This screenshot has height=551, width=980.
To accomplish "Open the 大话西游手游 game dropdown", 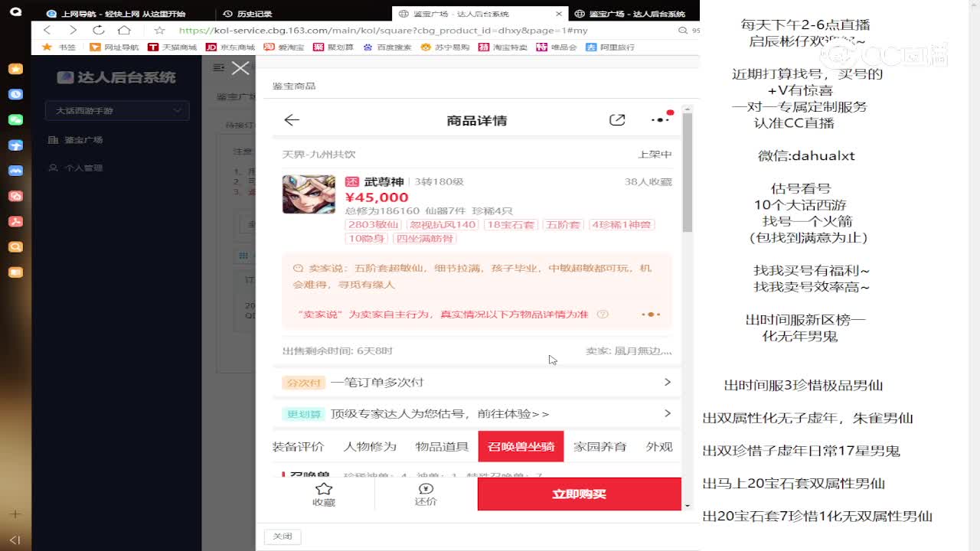I will 117,111.
